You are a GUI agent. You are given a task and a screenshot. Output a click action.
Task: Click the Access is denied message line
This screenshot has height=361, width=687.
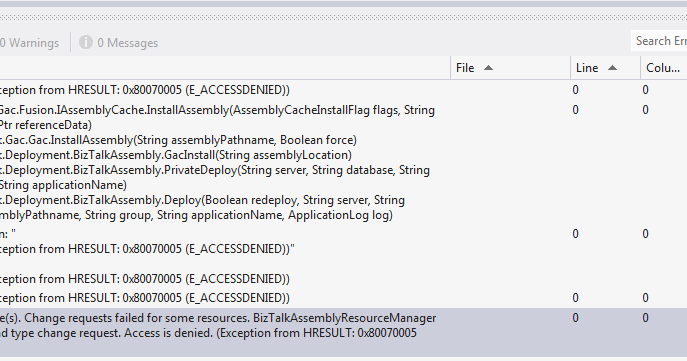(208, 333)
